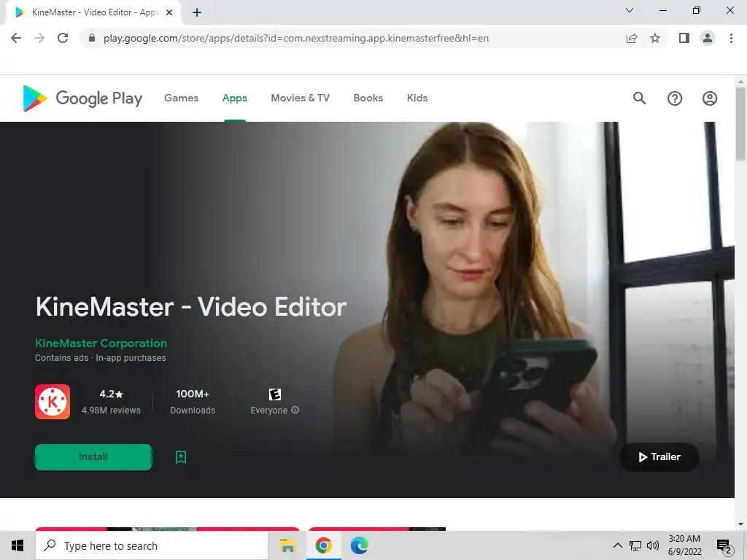The image size is (747, 560).
Task: Open the Google Play account avatar icon
Action: coord(710,98)
